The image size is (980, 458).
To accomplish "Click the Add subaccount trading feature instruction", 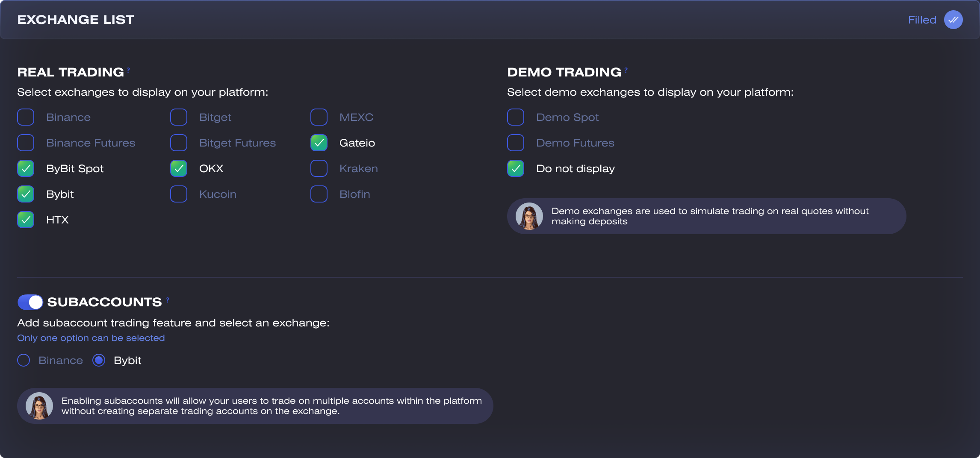I will pos(174,323).
